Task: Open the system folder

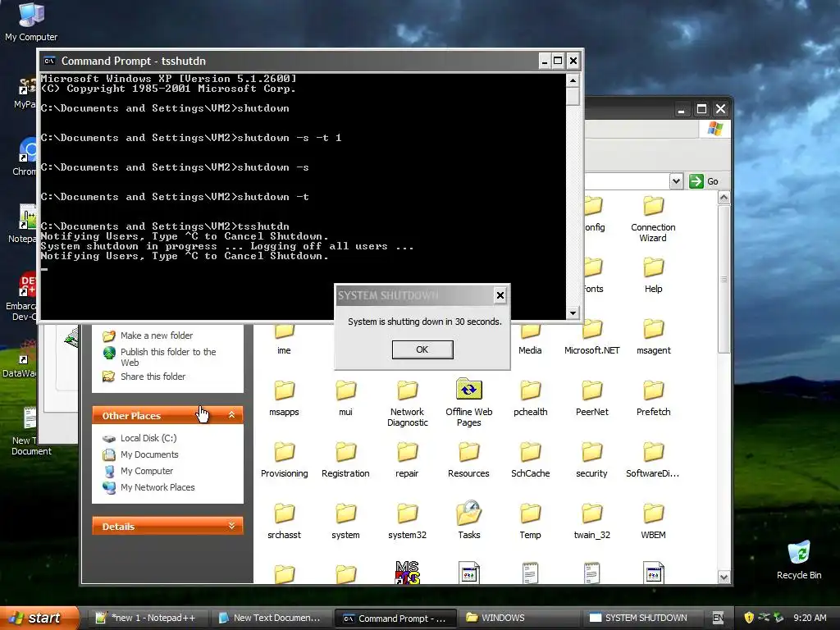Action: coord(345,521)
